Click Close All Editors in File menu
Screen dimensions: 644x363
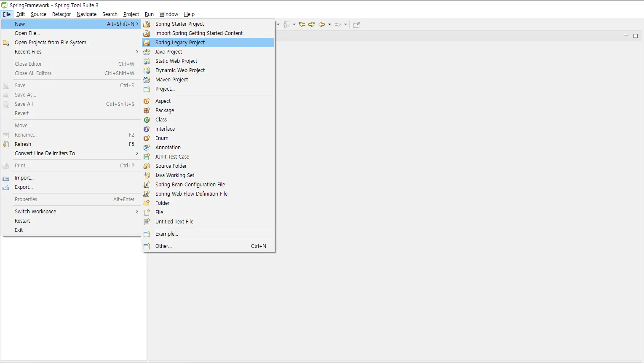[71, 73]
